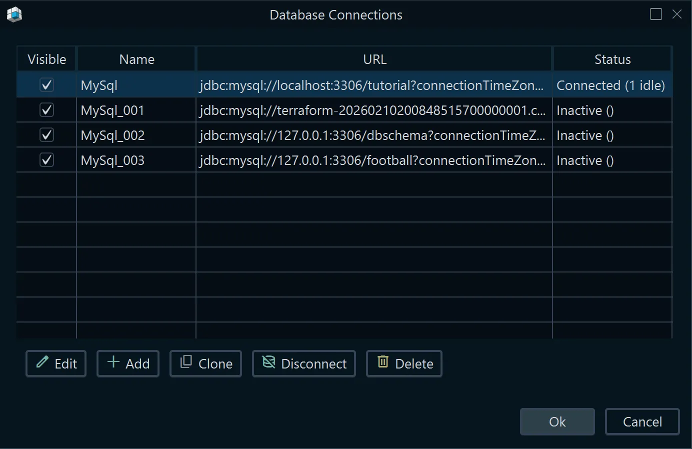Close the Database Connections dialog
Image resolution: width=692 pixels, height=449 pixels.
point(677,14)
